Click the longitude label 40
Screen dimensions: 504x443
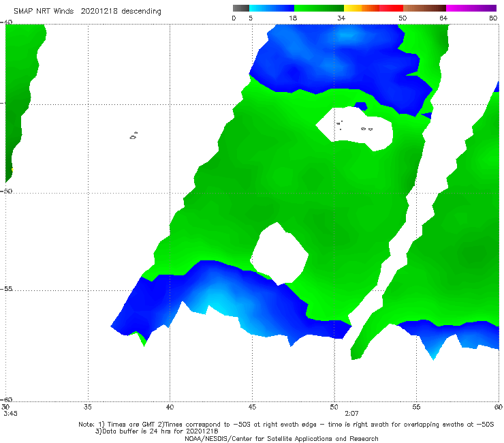click(170, 407)
